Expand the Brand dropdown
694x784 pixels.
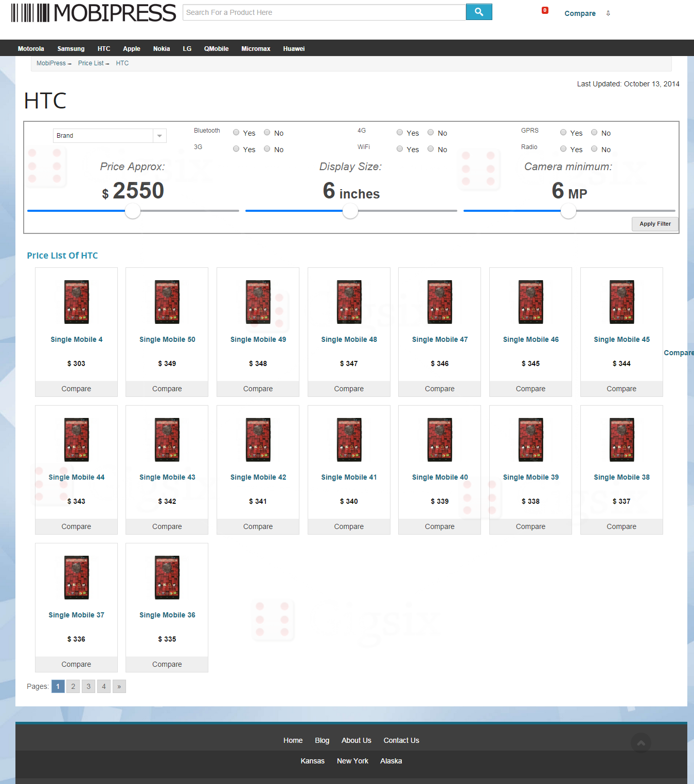pyautogui.click(x=159, y=136)
